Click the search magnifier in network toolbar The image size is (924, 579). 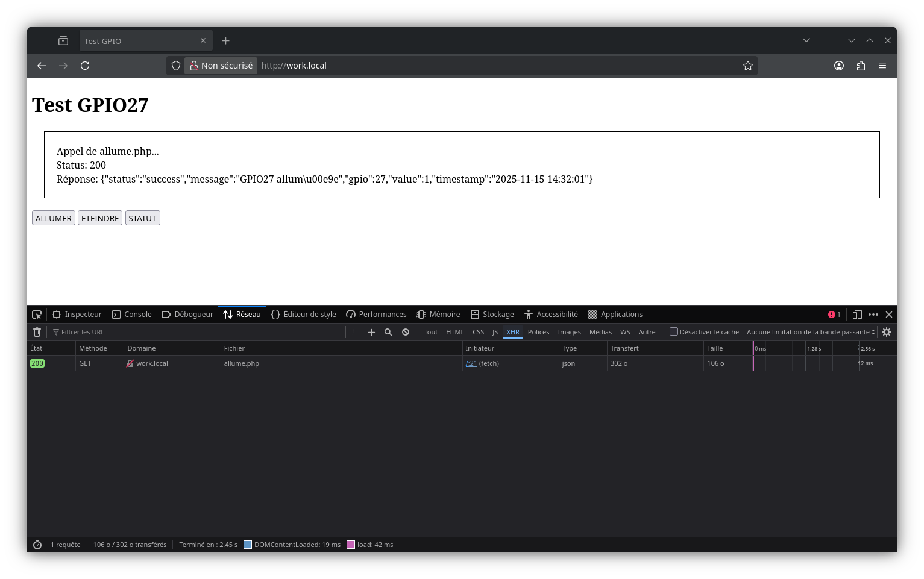[388, 332]
